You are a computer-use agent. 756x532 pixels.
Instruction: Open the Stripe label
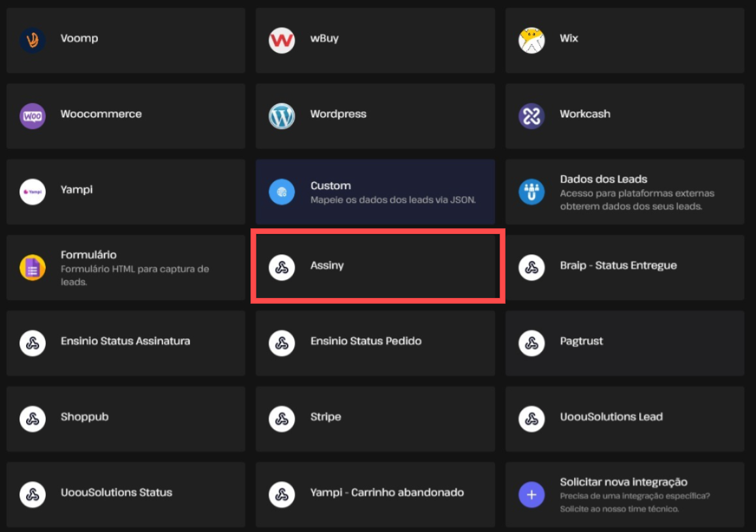(x=325, y=417)
